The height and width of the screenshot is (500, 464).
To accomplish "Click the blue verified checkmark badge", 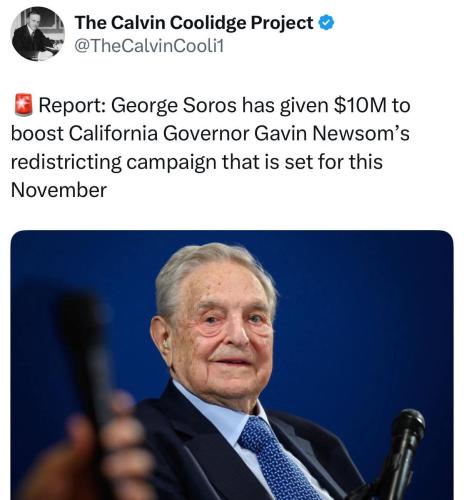I will tap(326, 23).
